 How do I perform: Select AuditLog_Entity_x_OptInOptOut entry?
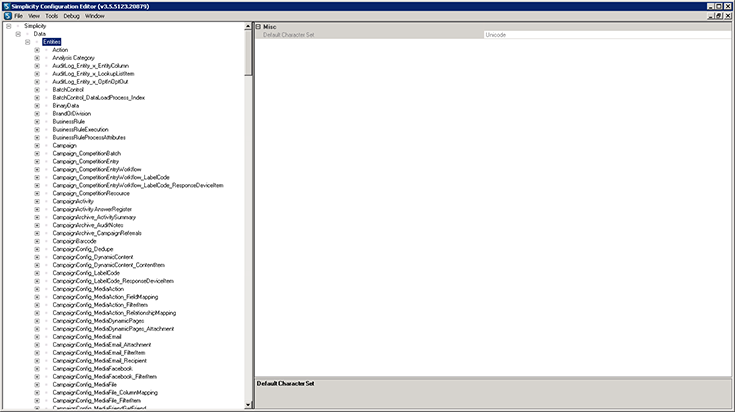[x=90, y=82]
